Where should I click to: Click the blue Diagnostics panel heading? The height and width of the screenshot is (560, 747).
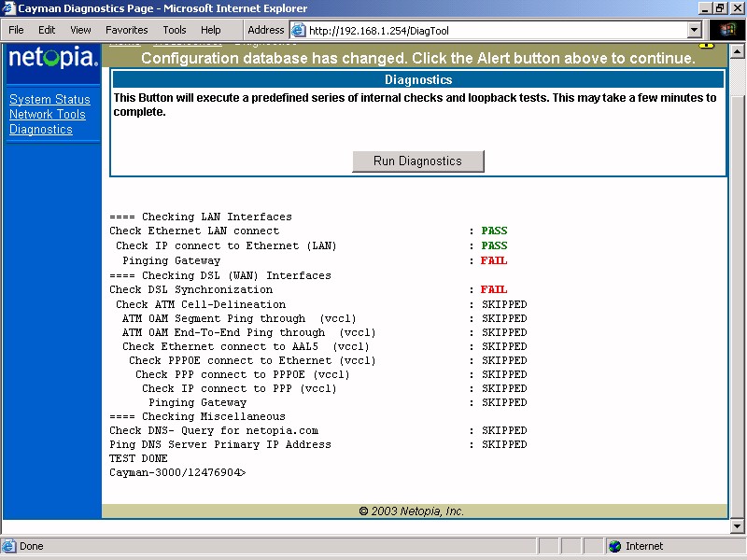pos(418,79)
